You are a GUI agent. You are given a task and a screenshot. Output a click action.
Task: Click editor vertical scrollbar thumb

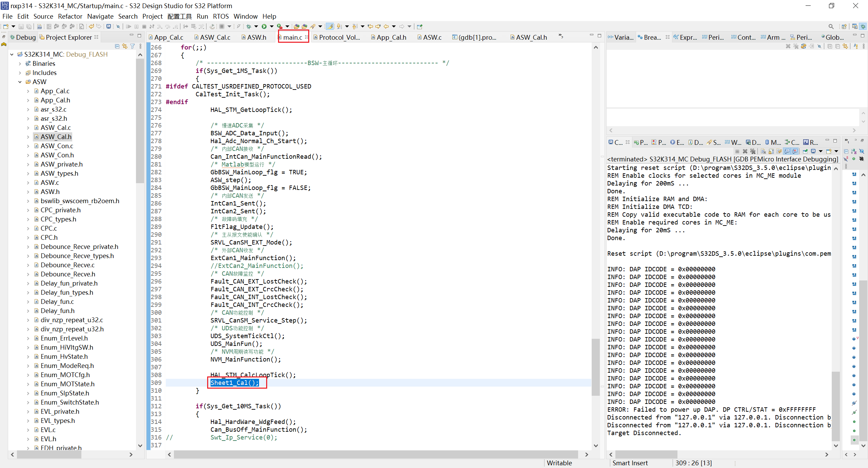click(596, 367)
